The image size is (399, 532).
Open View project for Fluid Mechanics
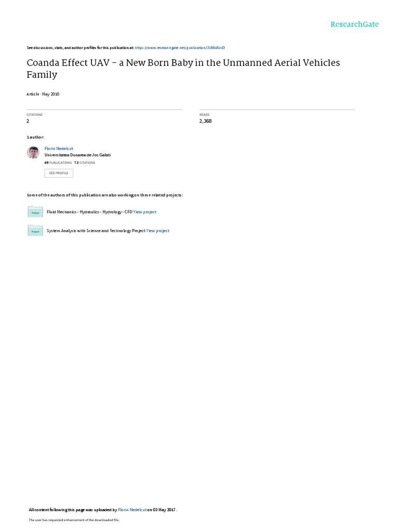click(x=145, y=212)
